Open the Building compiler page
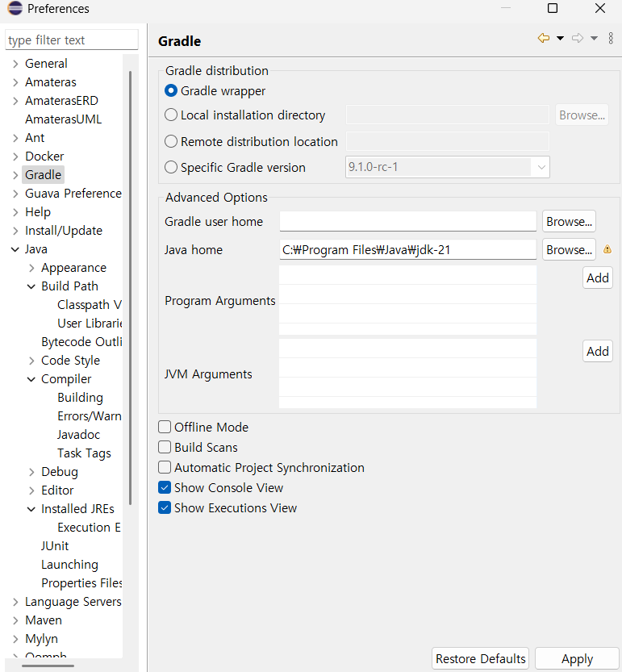622x672 pixels. (80, 398)
